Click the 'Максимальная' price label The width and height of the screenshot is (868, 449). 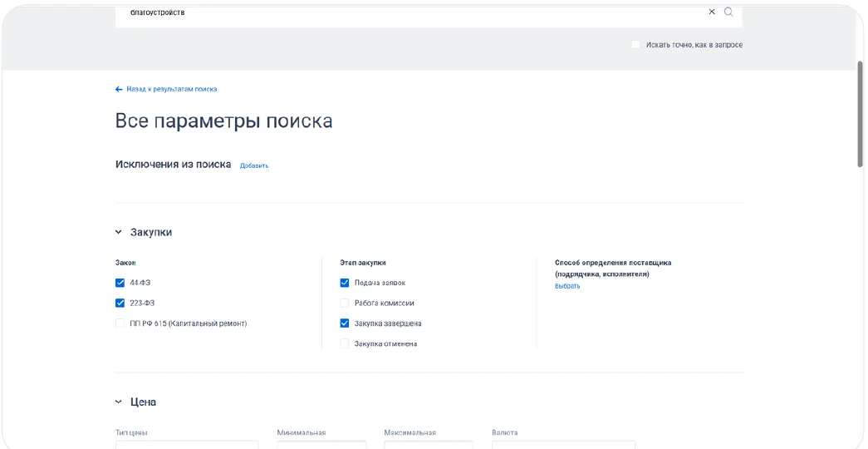click(410, 433)
